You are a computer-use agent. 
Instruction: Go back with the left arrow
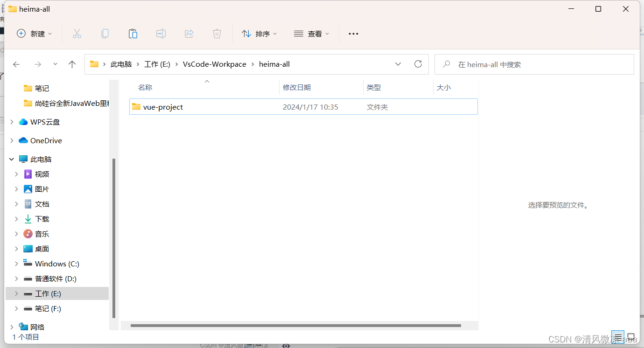pyautogui.click(x=16, y=64)
